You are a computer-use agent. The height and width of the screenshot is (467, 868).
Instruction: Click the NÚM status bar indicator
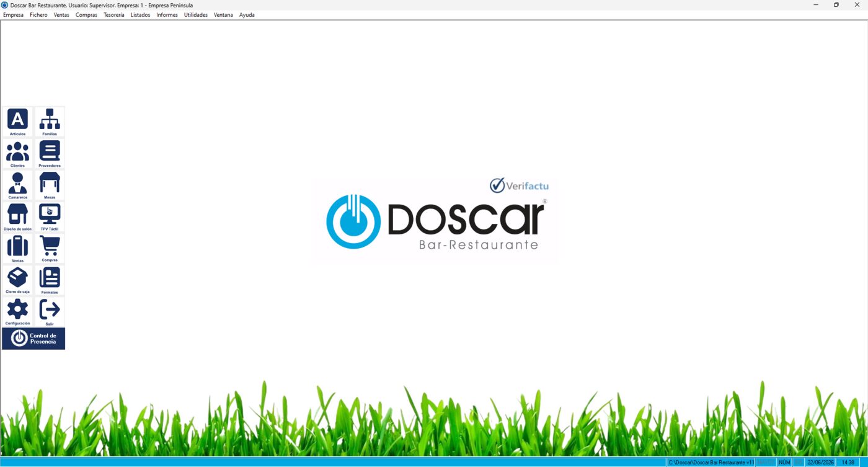pos(784,462)
